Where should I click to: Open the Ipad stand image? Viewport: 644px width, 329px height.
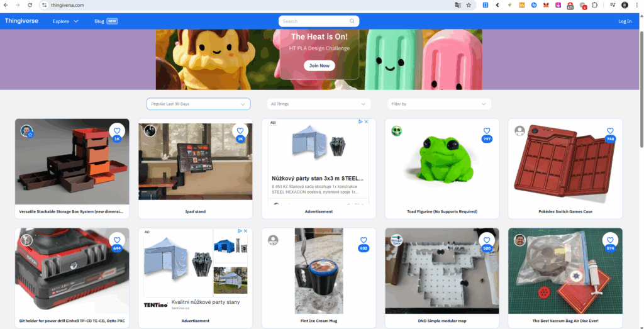coord(196,162)
